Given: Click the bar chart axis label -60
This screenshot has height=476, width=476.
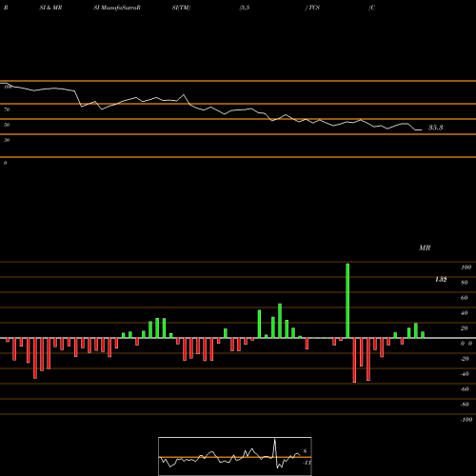Looking at the screenshot, I should (465, 389).
